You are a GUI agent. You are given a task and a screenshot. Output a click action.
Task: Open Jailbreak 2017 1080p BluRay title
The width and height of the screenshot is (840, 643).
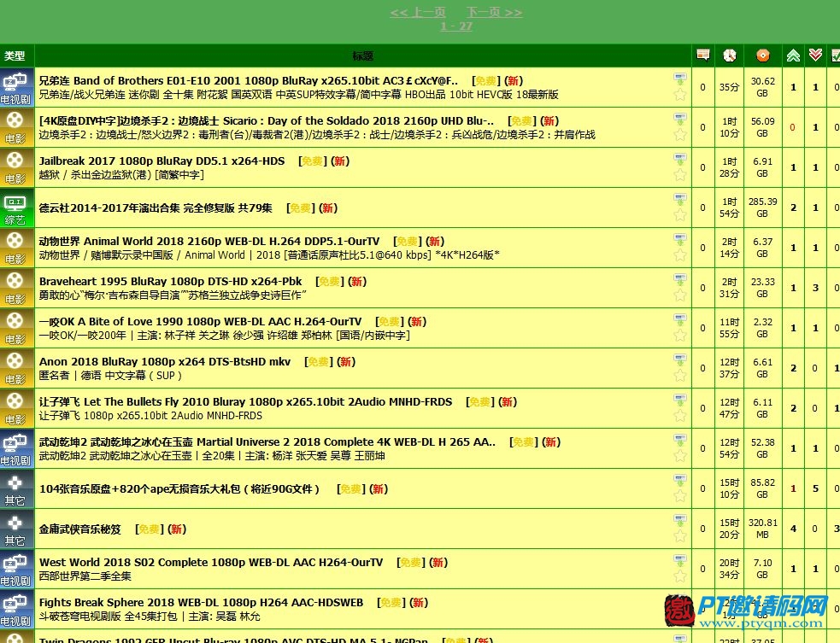pos(162,161)
